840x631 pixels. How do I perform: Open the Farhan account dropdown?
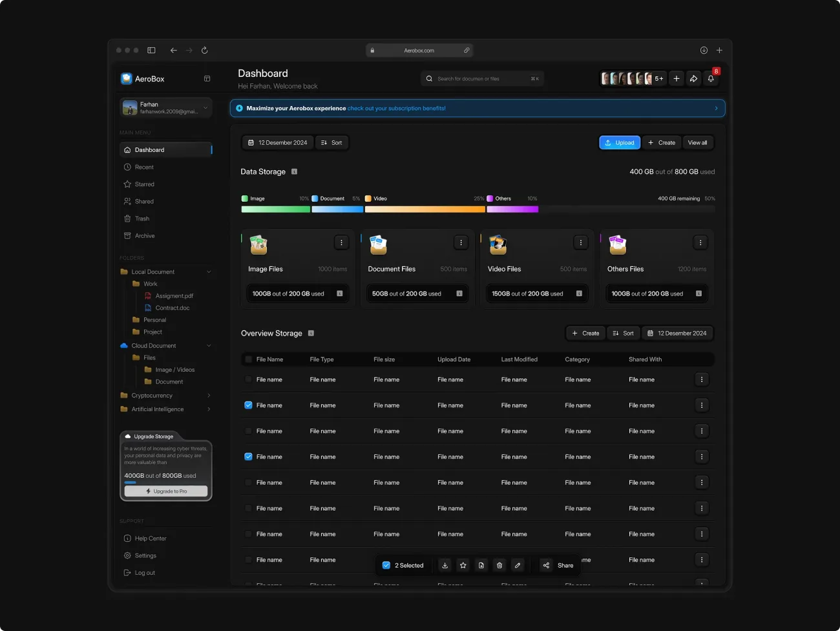pos(166,108)
